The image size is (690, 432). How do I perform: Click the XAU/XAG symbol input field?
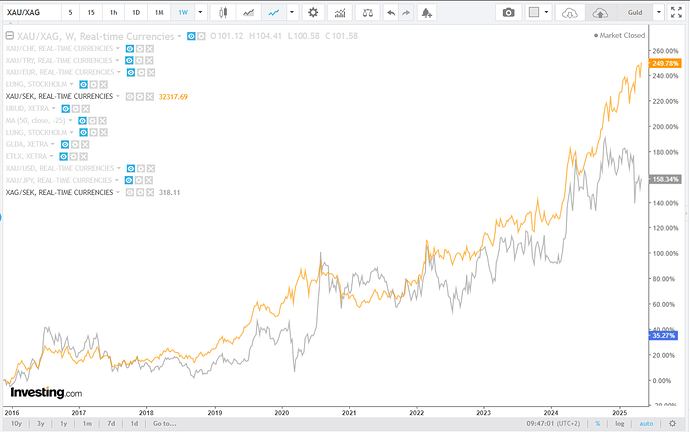coord(32,12)
